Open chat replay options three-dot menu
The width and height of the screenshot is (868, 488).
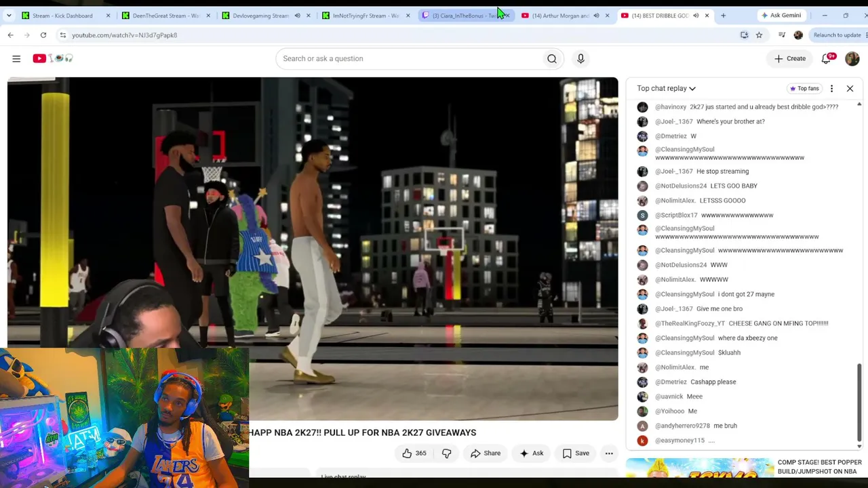831,88
